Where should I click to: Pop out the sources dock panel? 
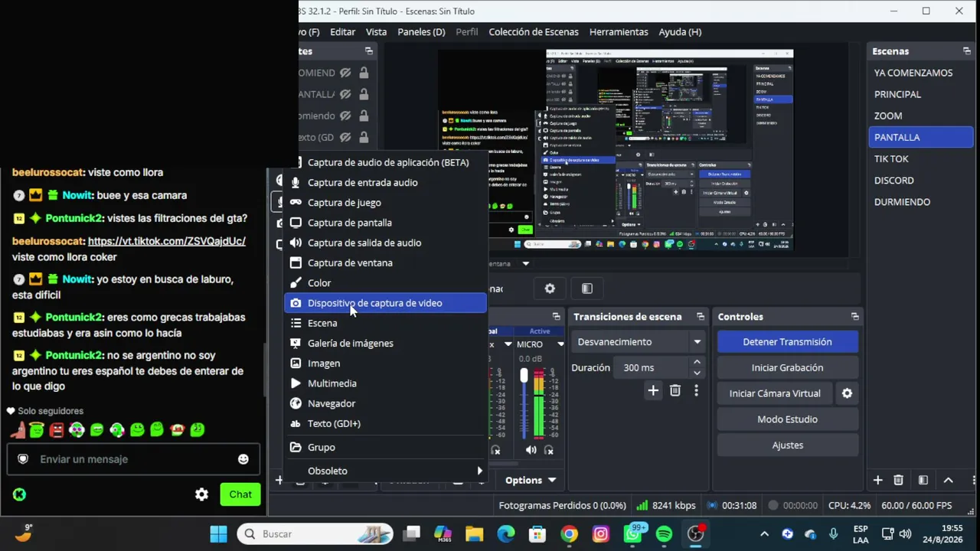[369, 51]
